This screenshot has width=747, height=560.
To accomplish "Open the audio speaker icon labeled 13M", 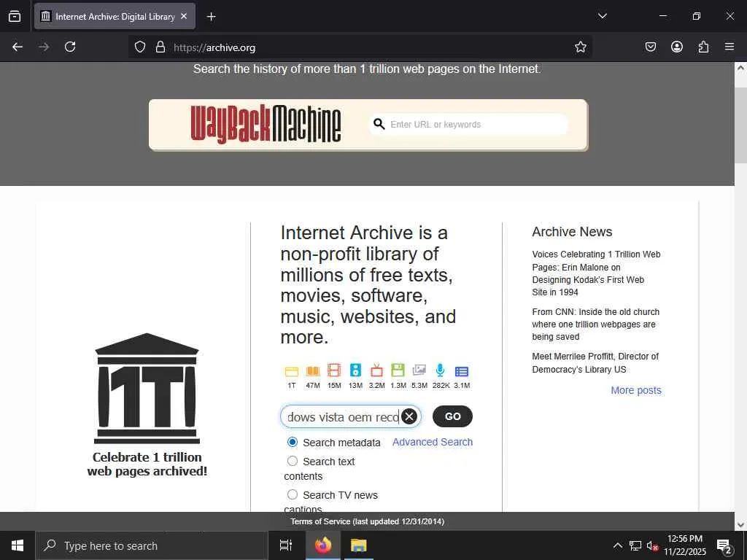I will [x=355, y=370].
